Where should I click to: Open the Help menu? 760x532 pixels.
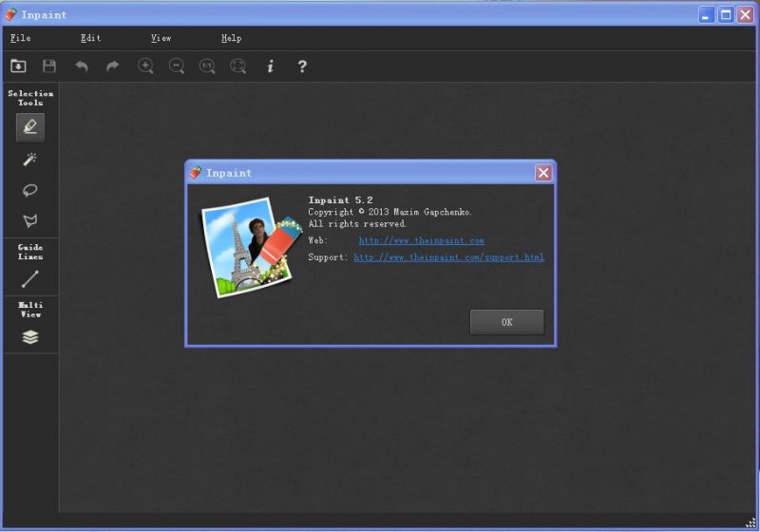231,38
